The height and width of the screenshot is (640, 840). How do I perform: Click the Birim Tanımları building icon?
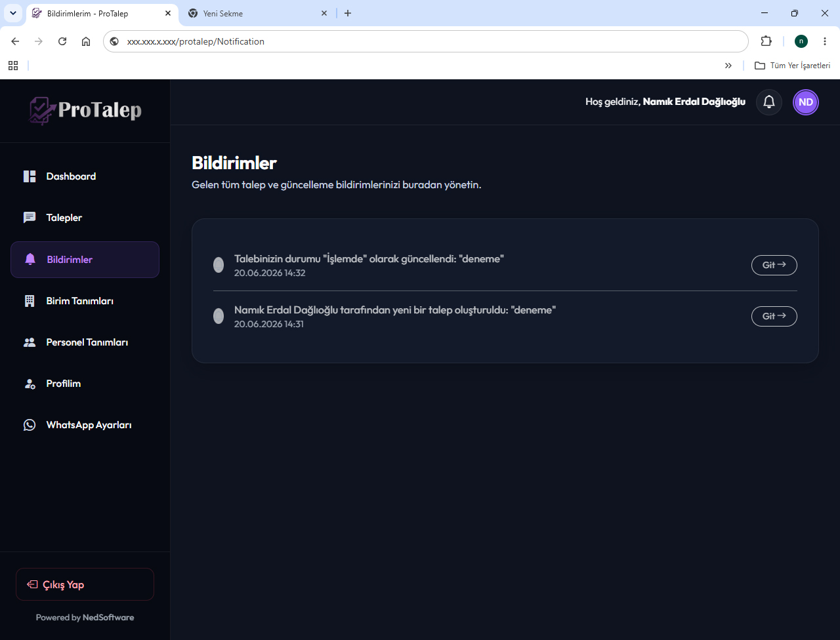point(30,301)
